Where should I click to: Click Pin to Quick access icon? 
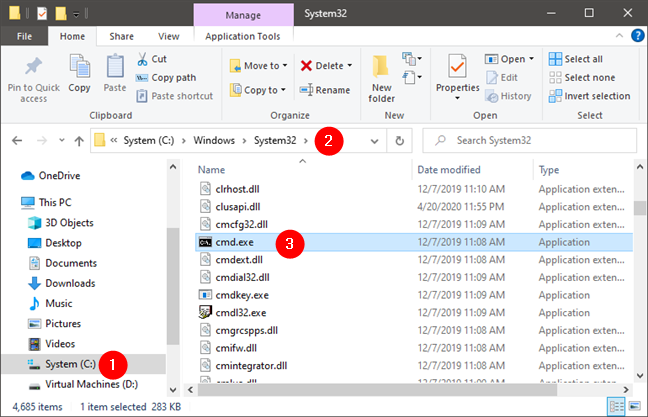[x=33, y=66]
